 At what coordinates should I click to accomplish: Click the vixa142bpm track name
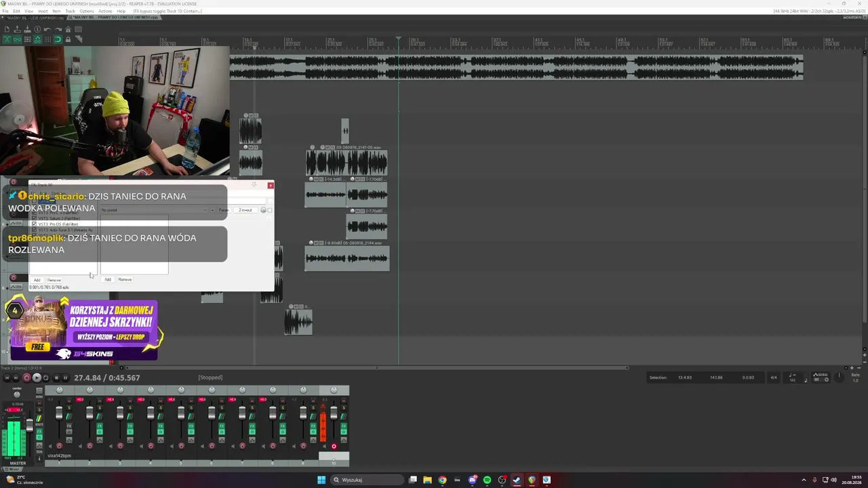pos(59,455)
